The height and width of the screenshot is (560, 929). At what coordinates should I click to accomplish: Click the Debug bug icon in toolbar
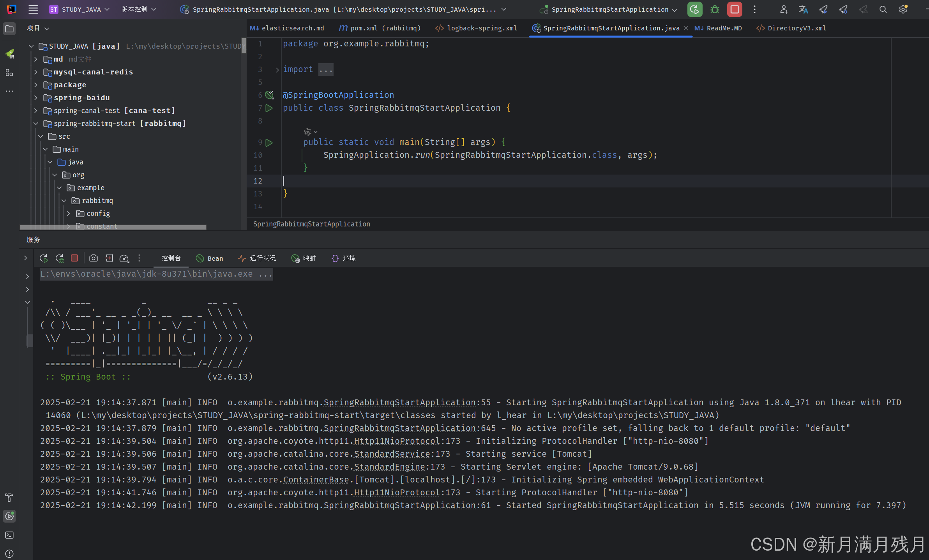[x=714, y=9]
